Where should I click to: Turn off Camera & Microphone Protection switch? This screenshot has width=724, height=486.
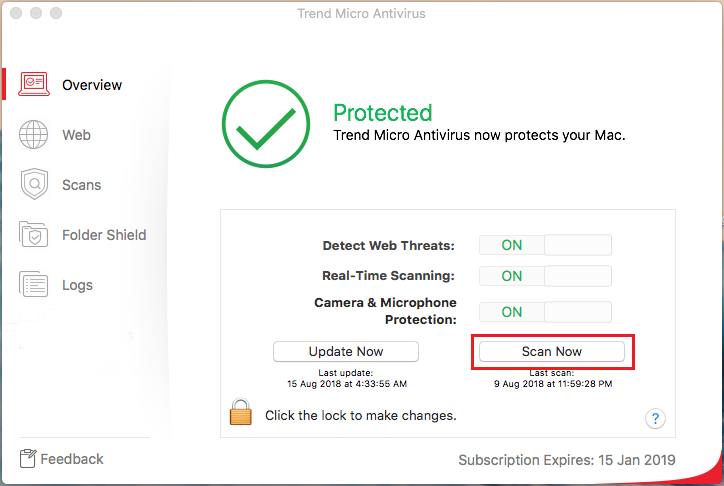tap(545, 312)
